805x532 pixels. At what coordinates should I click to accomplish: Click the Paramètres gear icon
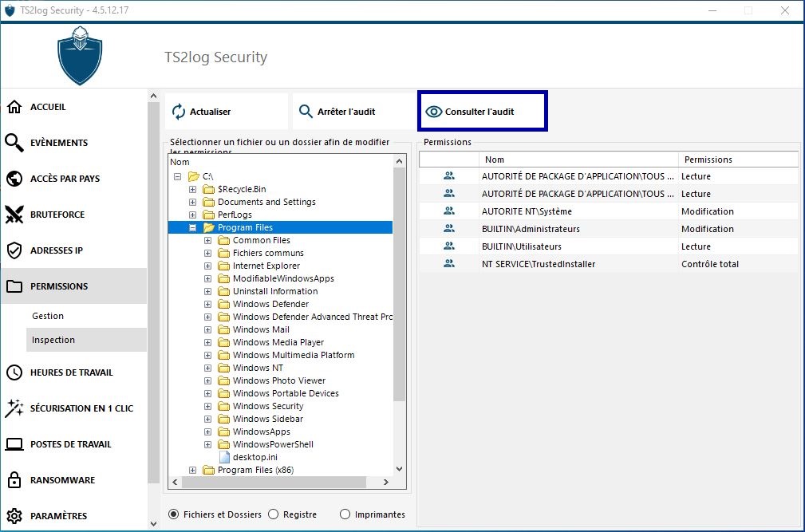point(14,515)
